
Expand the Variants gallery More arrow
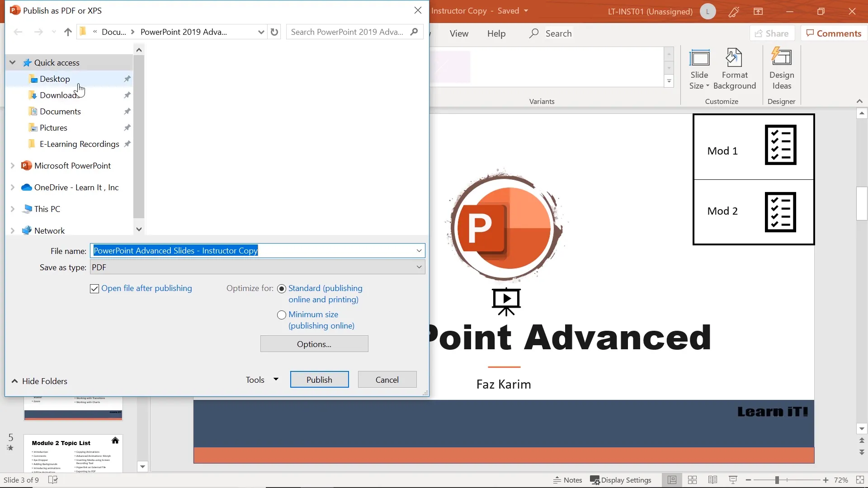[669, 81]
